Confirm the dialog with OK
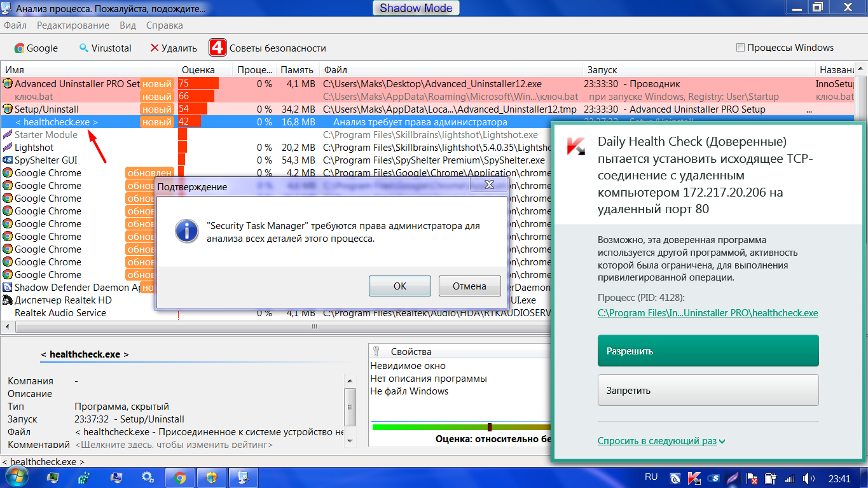This screenshot has height=488, width=868. pos(400,286)
